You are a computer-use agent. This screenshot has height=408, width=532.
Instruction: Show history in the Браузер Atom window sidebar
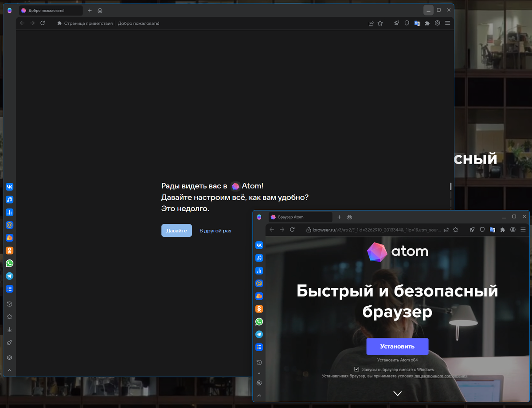(259, 362)
